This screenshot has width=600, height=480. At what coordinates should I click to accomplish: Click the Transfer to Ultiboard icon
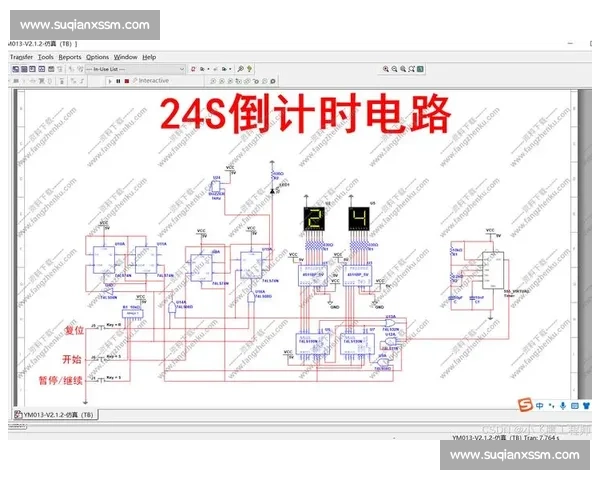202,69
